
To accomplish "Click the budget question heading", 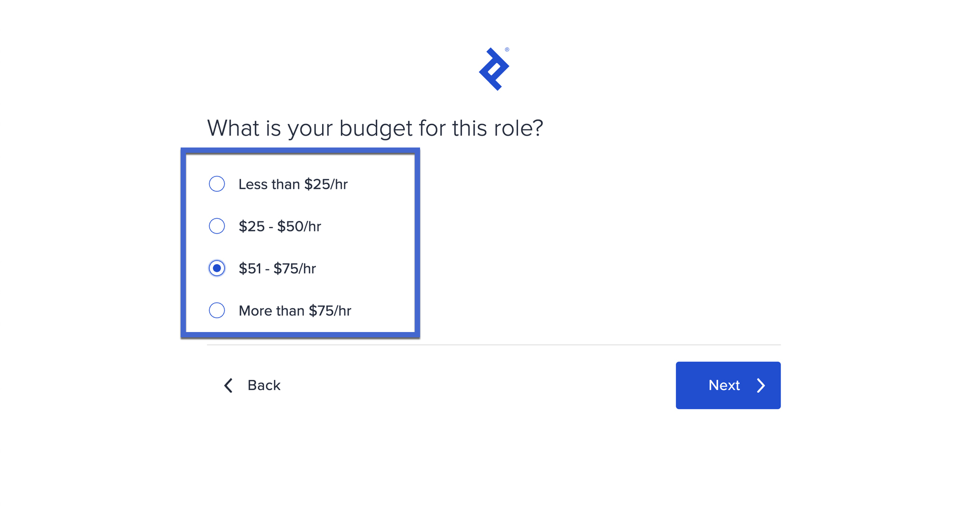I will (375, 129).
